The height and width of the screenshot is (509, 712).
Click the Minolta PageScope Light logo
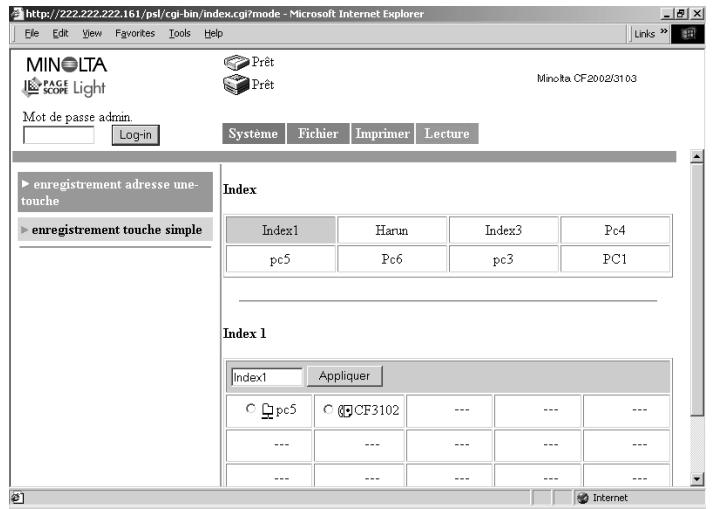pos(65,76)
